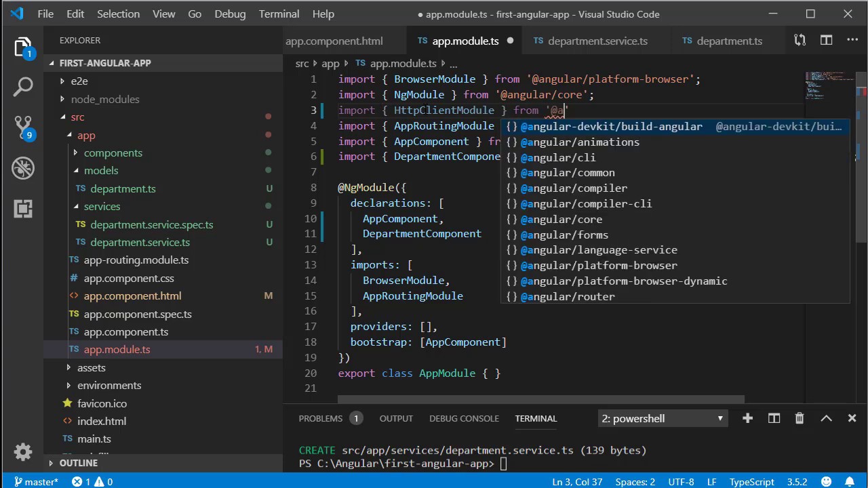Maximize panel size with up chevron

coord(826,418)
